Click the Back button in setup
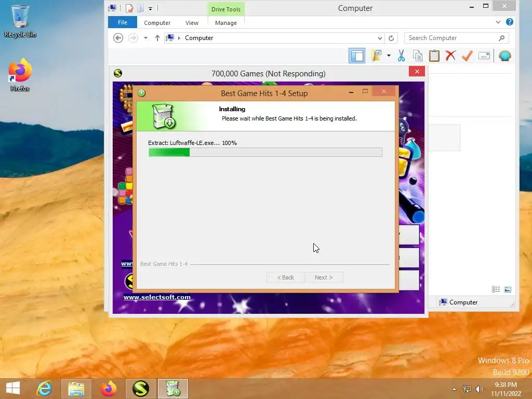532x399 pixels. coord(285,277)
